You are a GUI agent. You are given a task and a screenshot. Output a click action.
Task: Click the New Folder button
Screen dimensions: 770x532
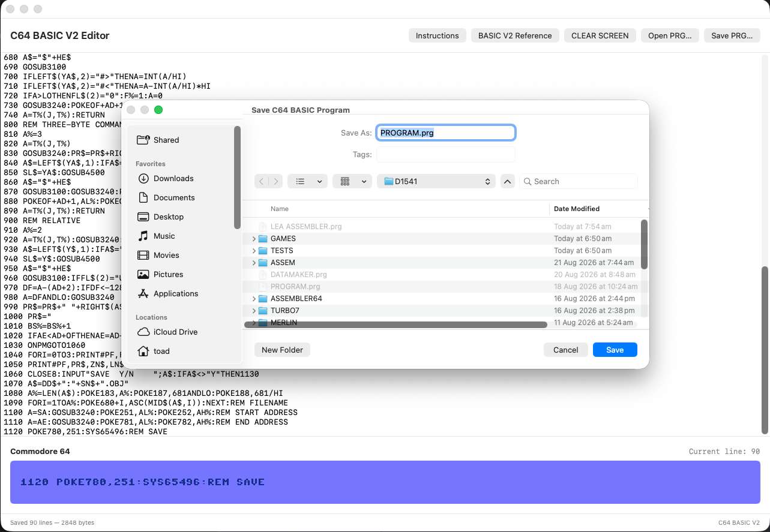pos(282,350)
